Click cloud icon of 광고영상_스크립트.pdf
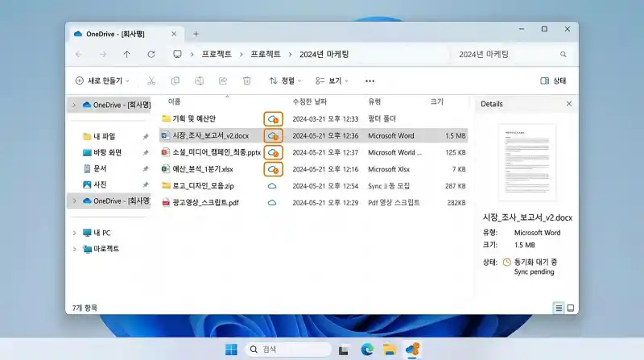Screen dimensions: 644x360 pyautogui.click(x=272, y=203)
